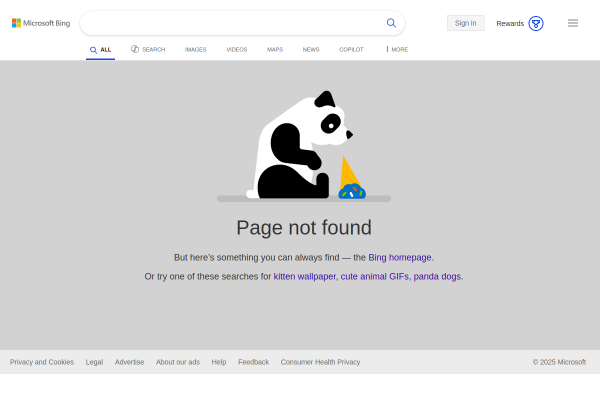Click the Advertise footer link
600x400 pixels.
129,362
